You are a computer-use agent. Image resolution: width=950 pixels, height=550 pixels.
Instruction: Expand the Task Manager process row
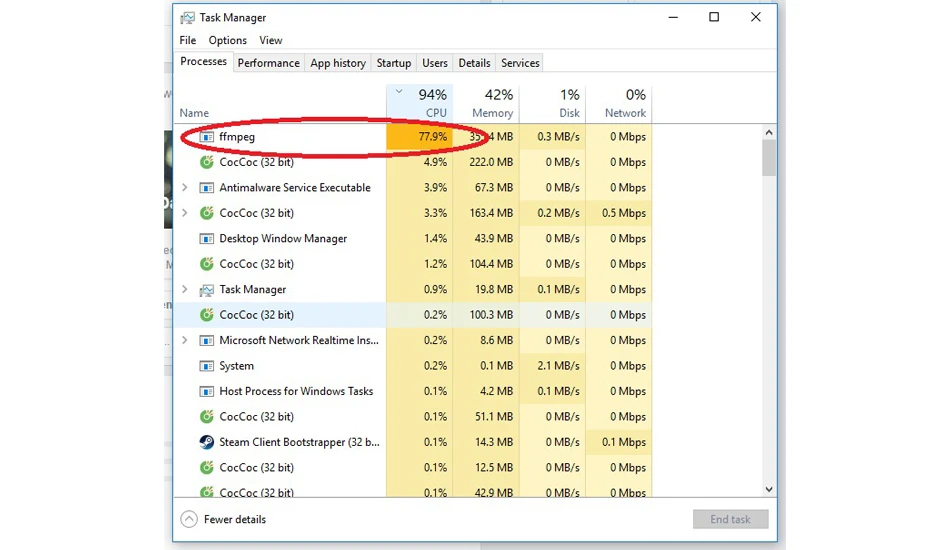[x=185, y=290]
